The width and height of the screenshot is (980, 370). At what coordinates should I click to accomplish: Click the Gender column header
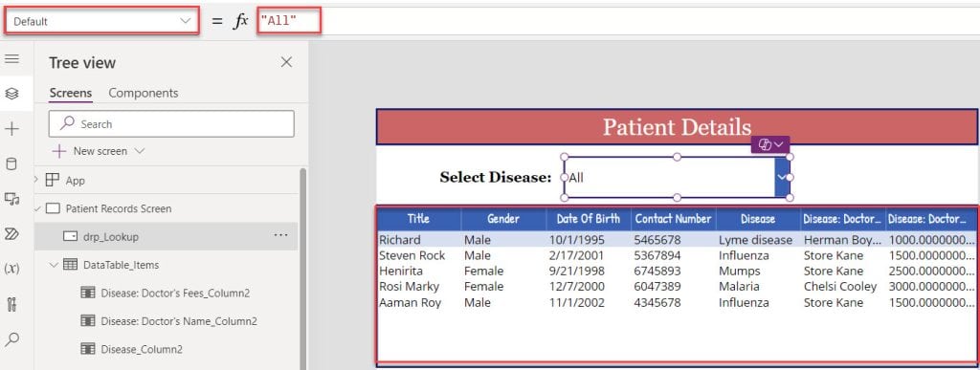coord(503,219)
